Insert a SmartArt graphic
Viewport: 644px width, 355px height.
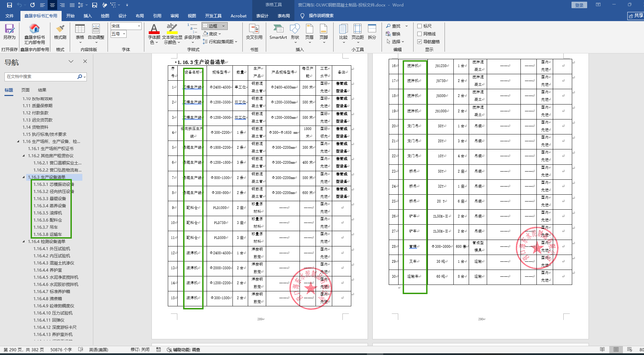[x=278, y=32]
